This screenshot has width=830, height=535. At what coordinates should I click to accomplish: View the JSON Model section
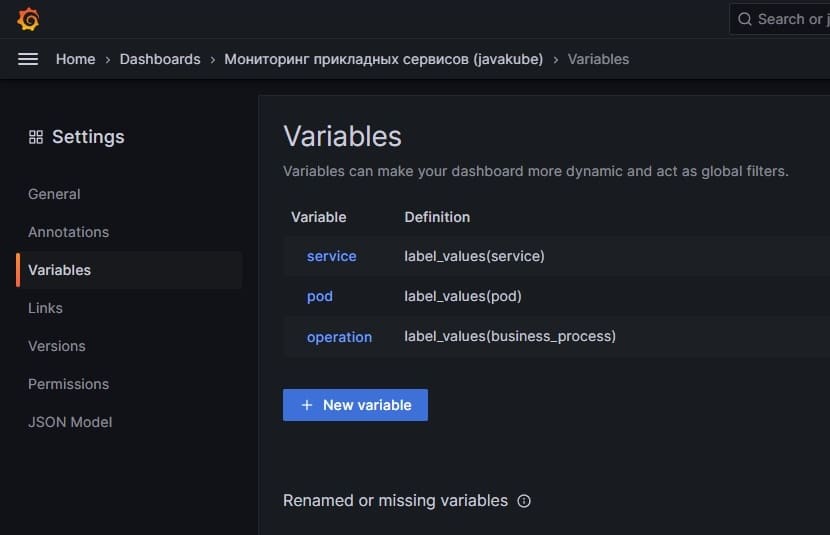point(70,423)
